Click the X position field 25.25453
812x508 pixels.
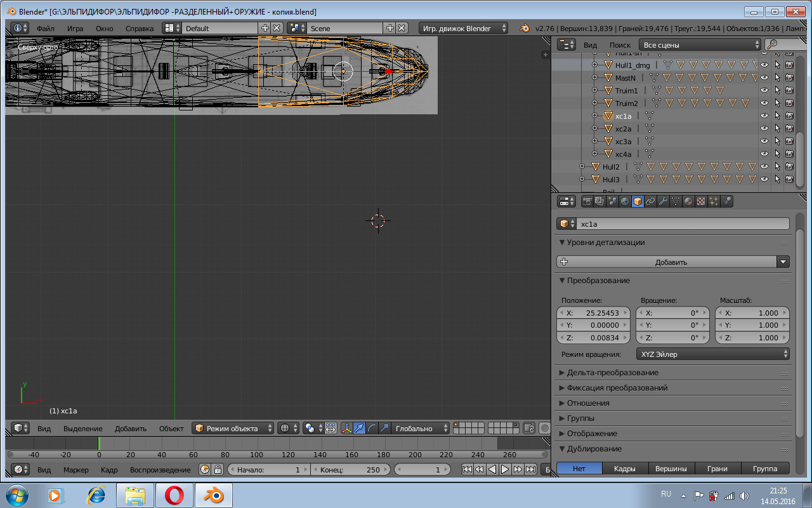[x=593, y=313]
